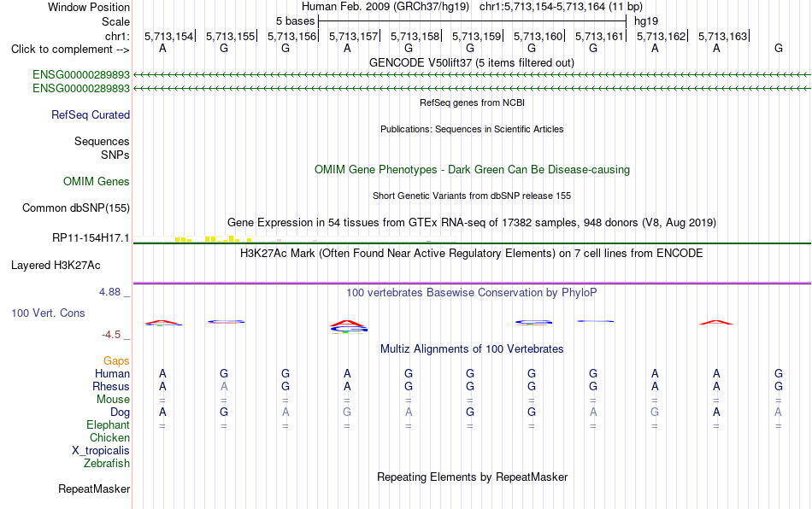Click the 'Click to complement -->' label
The image size is (812, 509).
[x=70, y=50]
